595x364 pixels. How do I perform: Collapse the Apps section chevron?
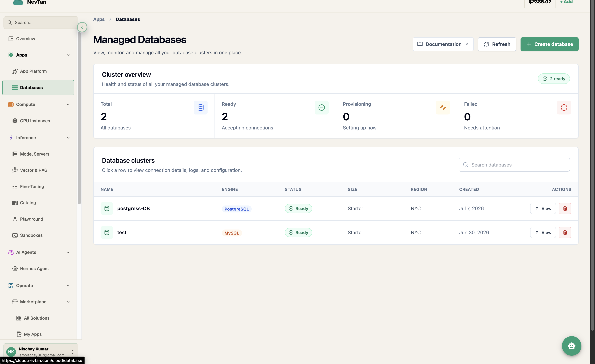click(68, 55)
